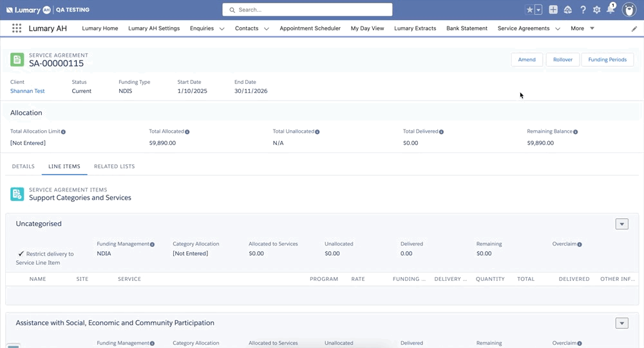The image size is (644, 348).
Task: Expand the favorites list dropdown arrow
Action: 538,10
